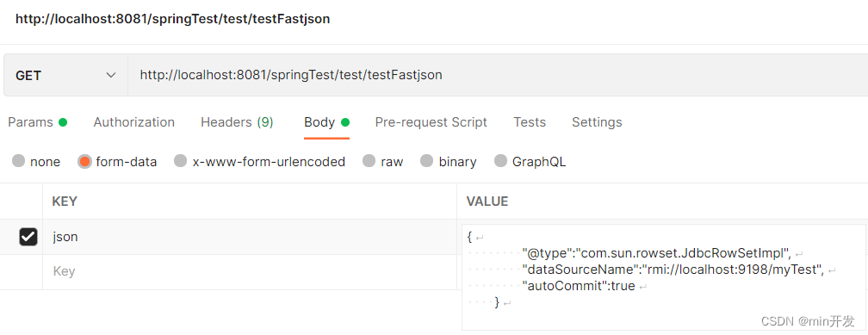Click the empty Key placeholder field
Screen dimensions: 868x335
tap(250, 271)
